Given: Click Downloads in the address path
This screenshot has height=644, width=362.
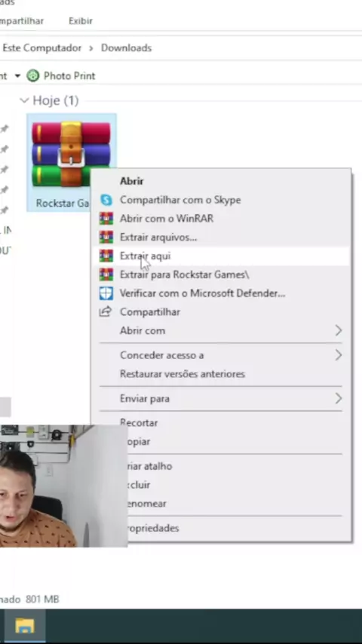Looking at the screenshot, I should 126,48.
